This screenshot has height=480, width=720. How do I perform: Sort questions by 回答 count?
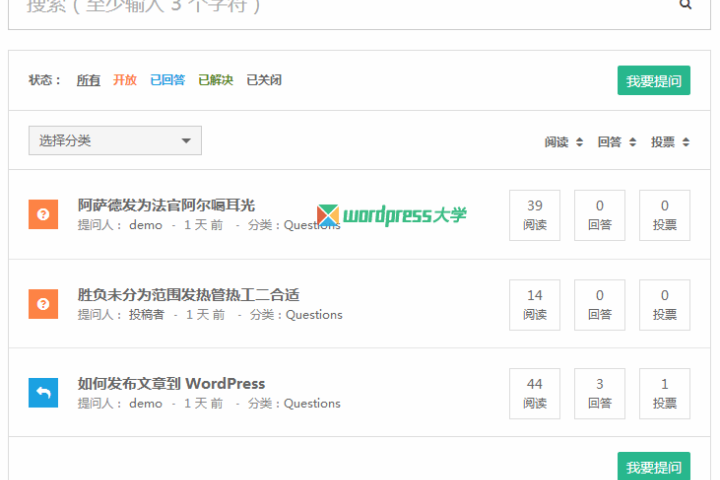(x=617, y=142)
